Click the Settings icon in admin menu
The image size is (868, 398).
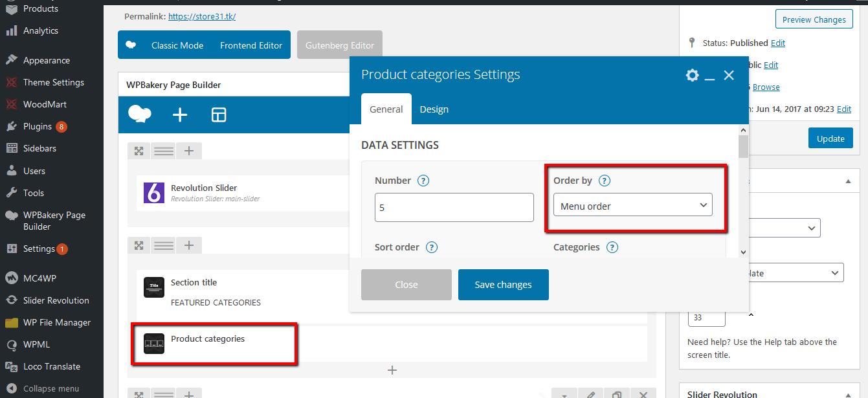tap(12, 249)
